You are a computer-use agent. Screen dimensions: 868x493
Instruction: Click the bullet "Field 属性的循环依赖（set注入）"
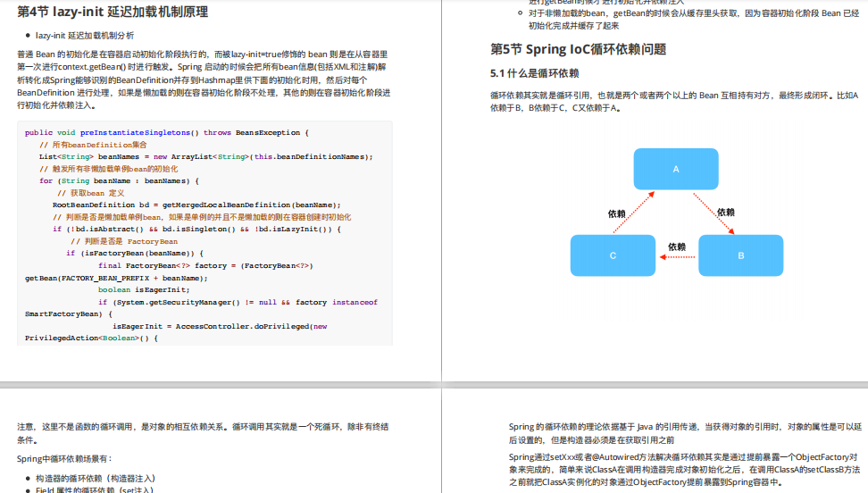click(94, 489)
